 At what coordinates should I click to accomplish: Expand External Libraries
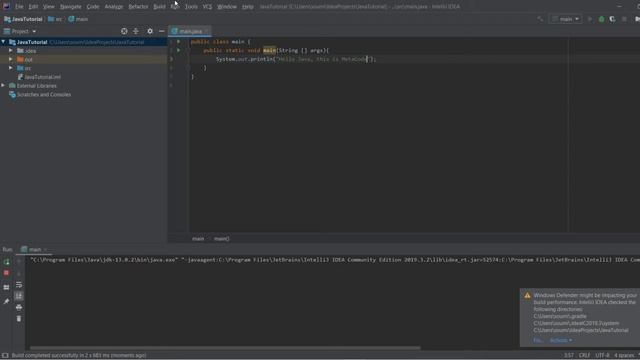3,85
